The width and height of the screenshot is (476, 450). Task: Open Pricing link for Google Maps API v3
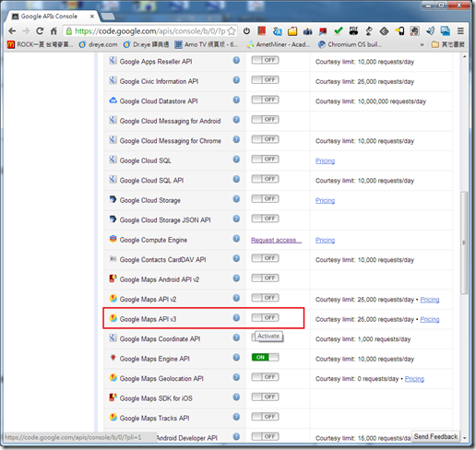pos(430,320)
